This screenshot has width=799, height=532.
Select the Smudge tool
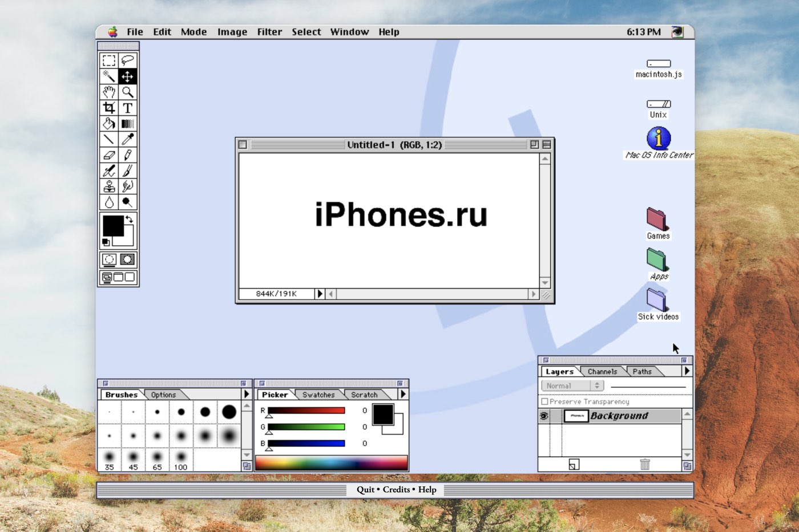[128, 186]
